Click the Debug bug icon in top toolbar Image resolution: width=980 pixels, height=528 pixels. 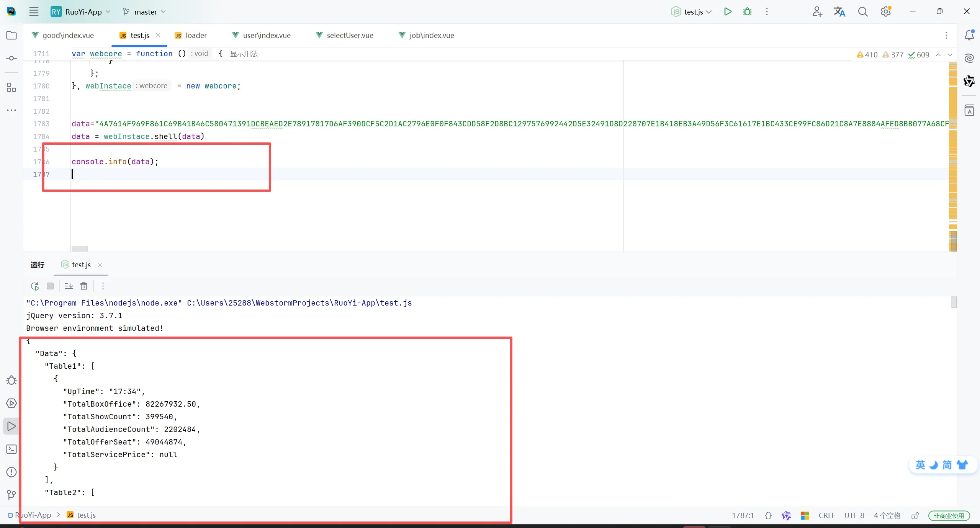747,11
